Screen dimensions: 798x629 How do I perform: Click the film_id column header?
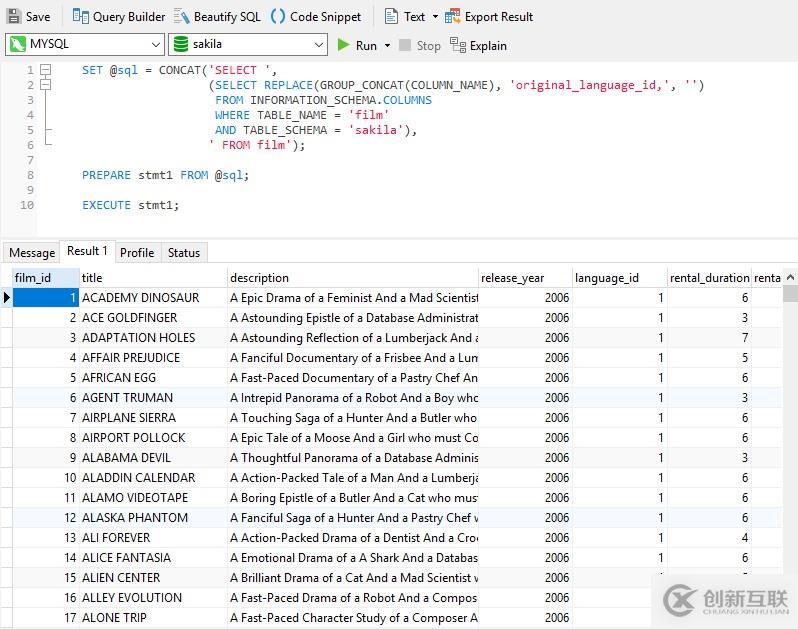pos(45,278)
